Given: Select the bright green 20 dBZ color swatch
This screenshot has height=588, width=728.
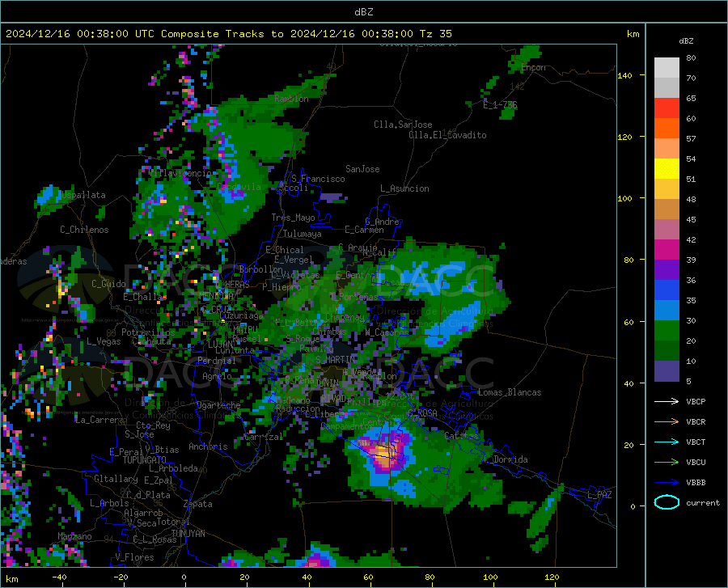Looking at the screenshot, I should (667, 331).
